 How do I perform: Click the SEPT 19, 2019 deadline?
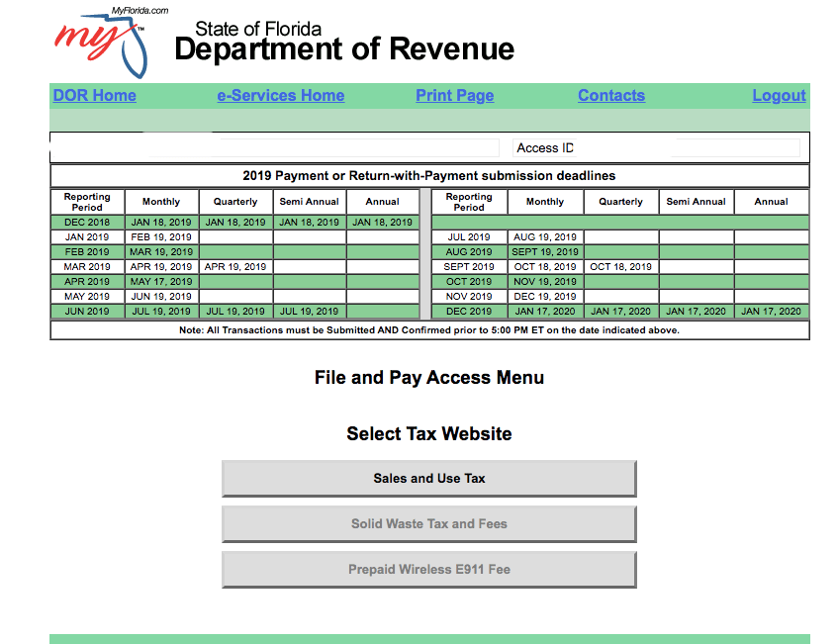pos(545,251)
